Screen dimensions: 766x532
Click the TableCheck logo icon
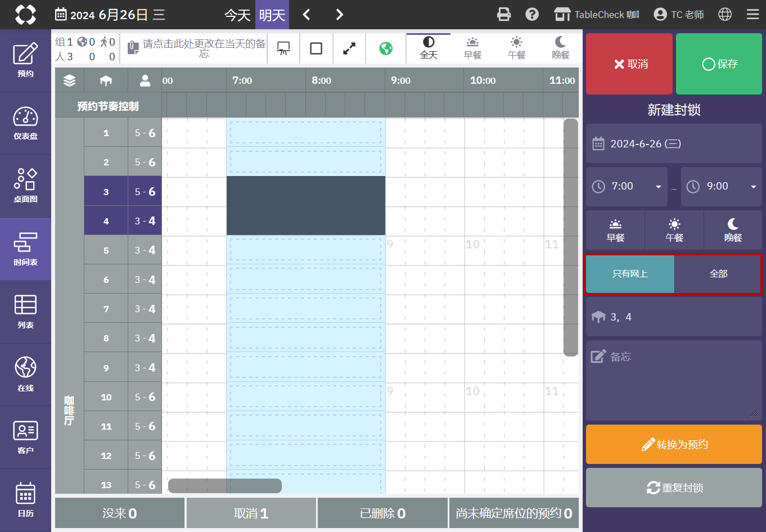pos(25,15)
